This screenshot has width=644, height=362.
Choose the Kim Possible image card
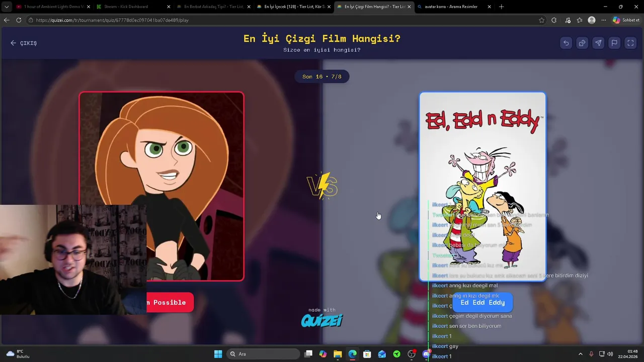tap(162, 186)
